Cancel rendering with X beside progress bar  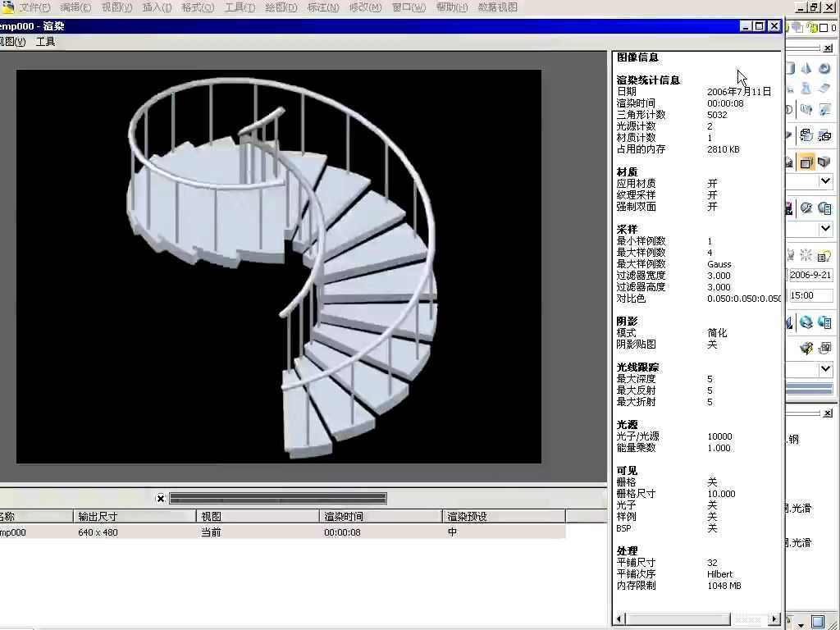tap(160, 499)
